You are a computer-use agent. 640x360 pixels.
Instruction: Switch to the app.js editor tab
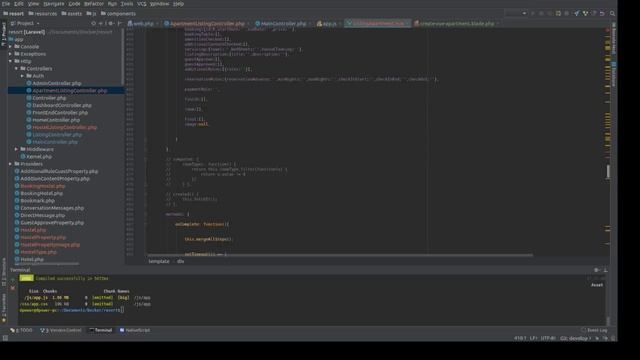327,24
